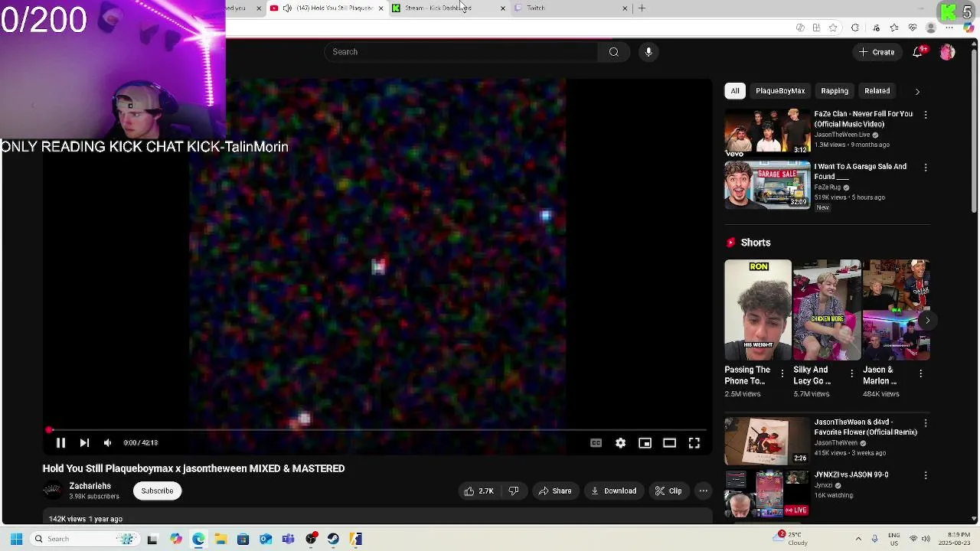
Task: Share the video
Action: click(x=555, y=491)
